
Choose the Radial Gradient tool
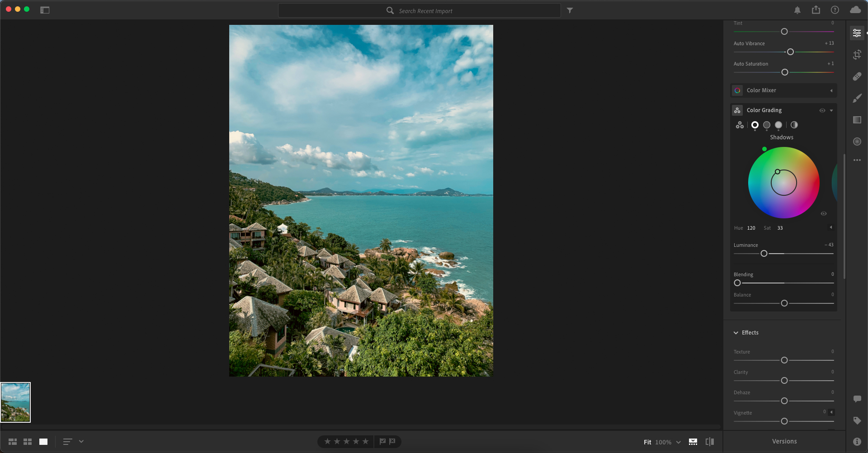pyautogui.click(x=857, y=142)
